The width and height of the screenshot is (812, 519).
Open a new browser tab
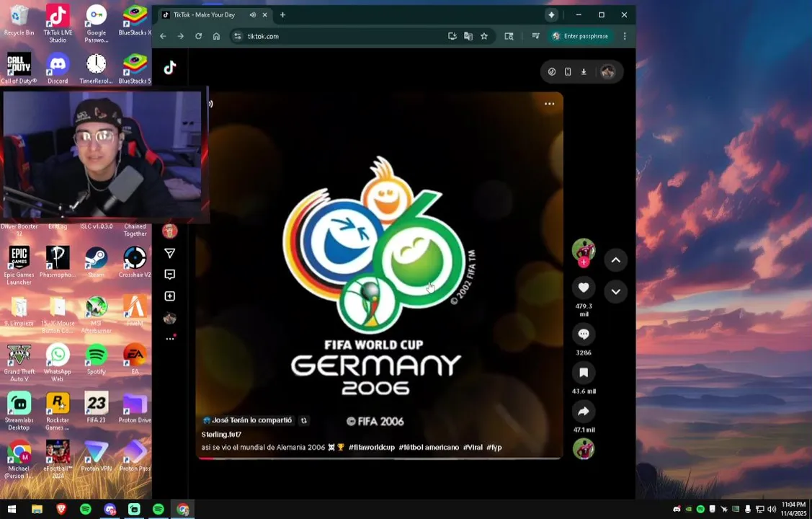[x=282, y=15]
